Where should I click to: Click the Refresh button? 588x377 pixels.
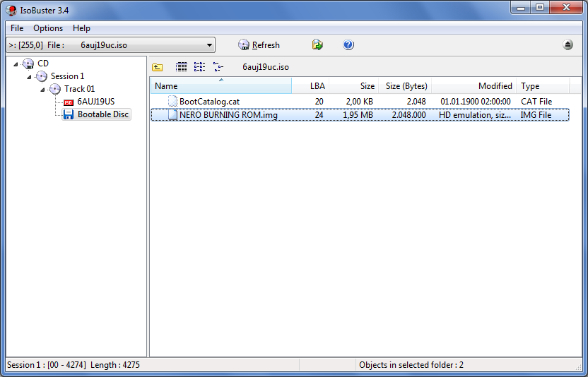259,45
